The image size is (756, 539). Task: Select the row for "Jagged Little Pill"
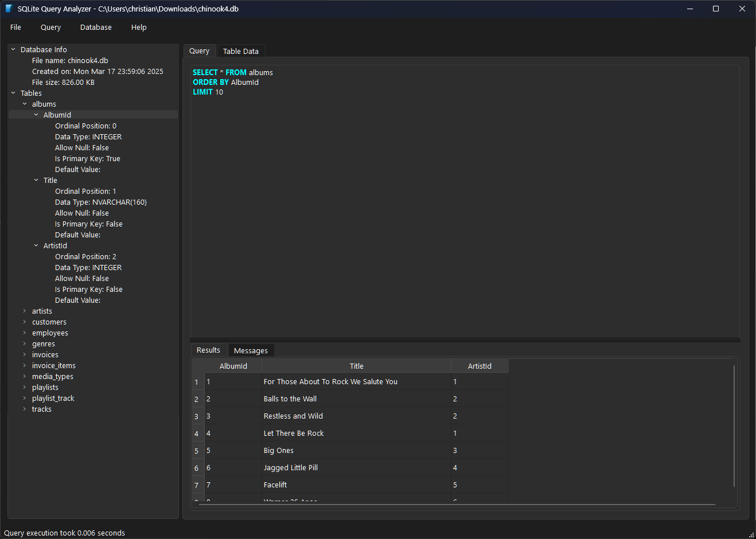point(290,467)
